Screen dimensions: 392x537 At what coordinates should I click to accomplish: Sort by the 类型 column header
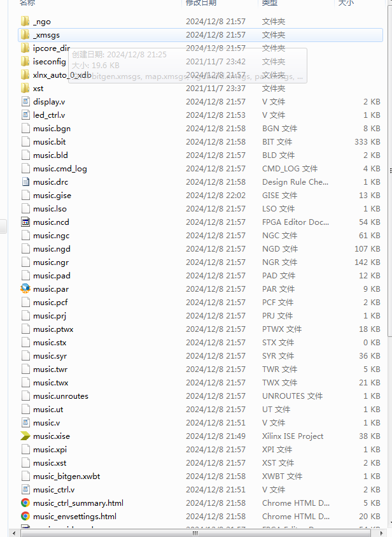pos(269,3)
